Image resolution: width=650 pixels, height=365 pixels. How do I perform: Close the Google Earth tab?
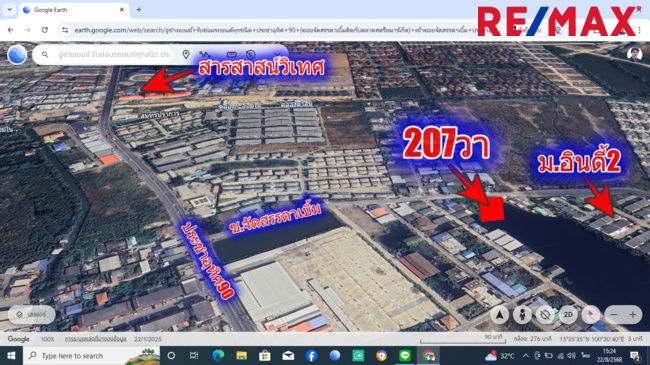(x=122, y=10)
